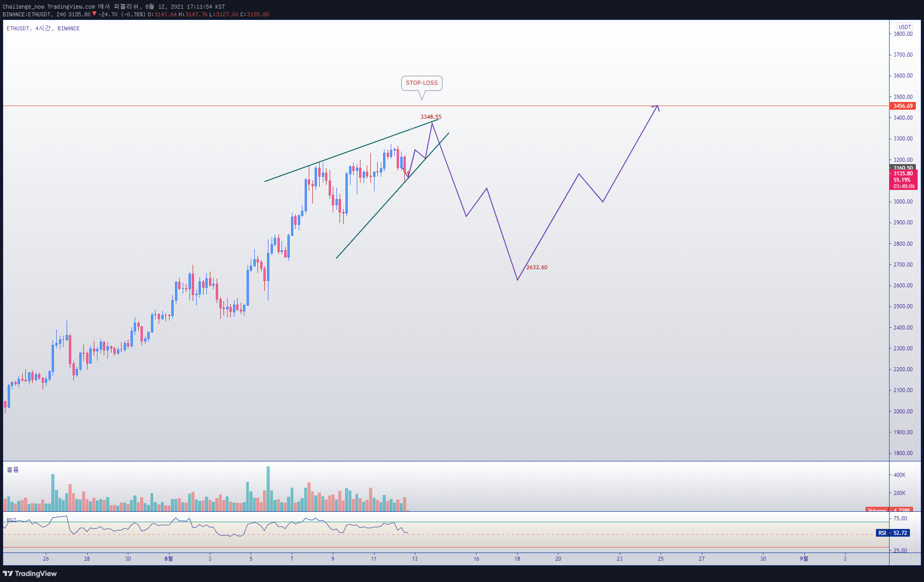Screen dimensions: 924x582
Task: Click the 55.19% label under the current price
Action: click(901, 180)
